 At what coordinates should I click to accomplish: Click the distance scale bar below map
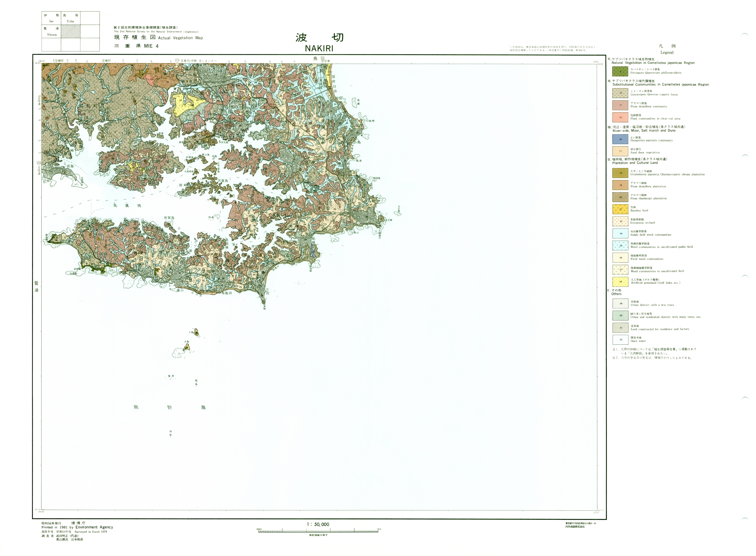tap(319, 531)
